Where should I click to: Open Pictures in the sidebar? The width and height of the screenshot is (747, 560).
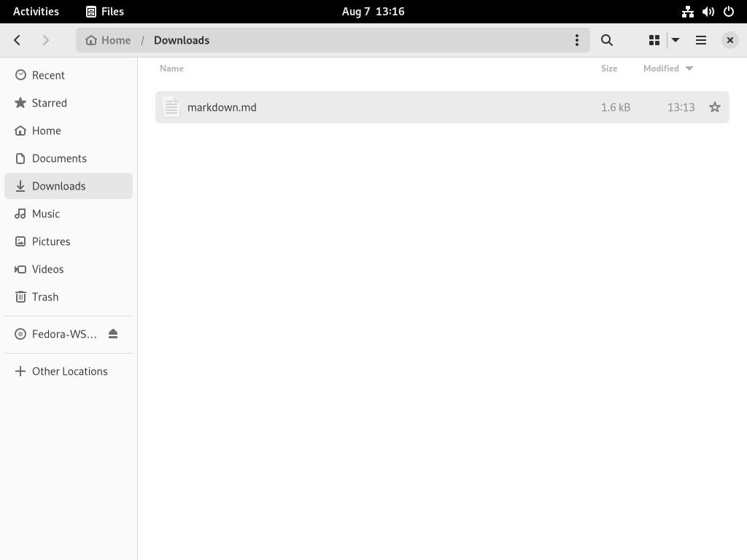click(69, 241)
